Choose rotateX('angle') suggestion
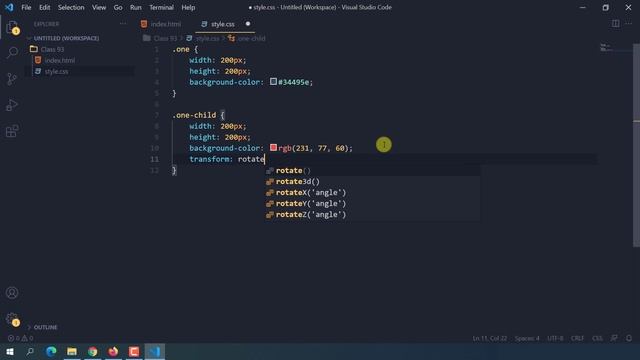Image resolution: width=640 pixels, height=360 pixels. pos(372,192)
